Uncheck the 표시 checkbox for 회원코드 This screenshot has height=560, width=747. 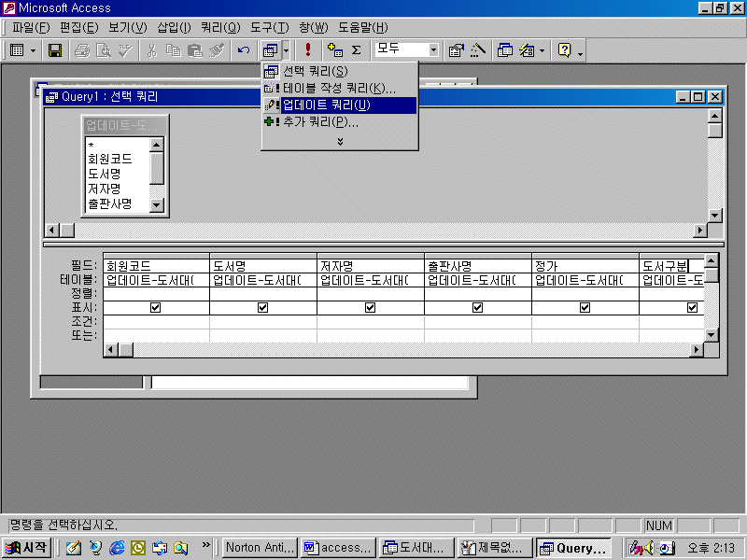tap(155, 308)
